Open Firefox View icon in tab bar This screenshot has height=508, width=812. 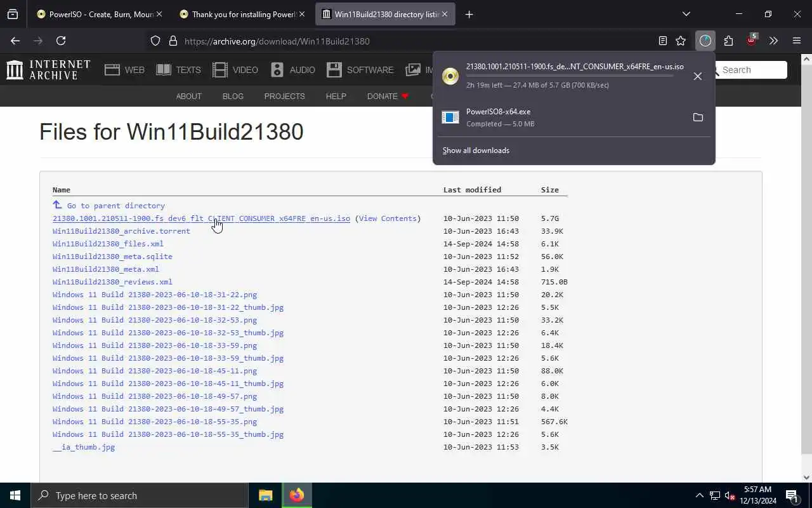13,14
